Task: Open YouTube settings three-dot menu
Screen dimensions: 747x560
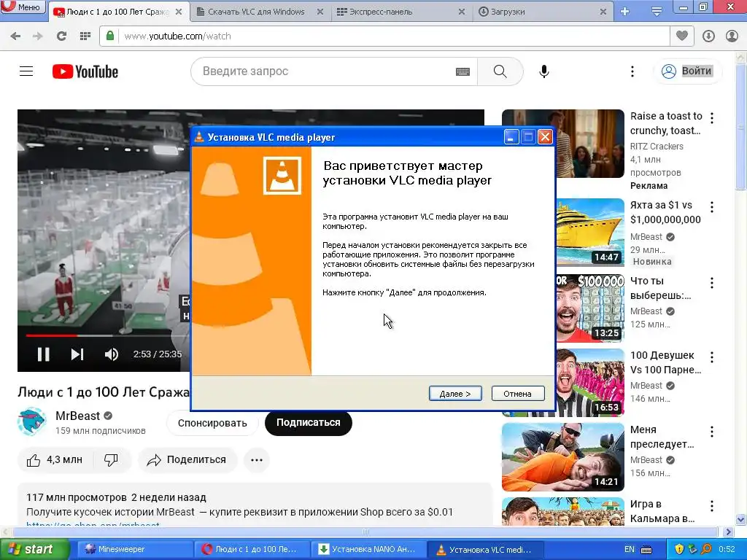Action: (632, 71)
